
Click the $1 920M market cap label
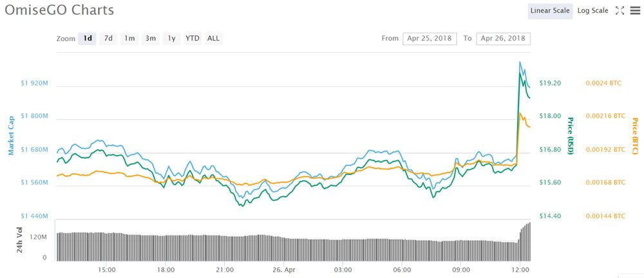pos(35,83)
